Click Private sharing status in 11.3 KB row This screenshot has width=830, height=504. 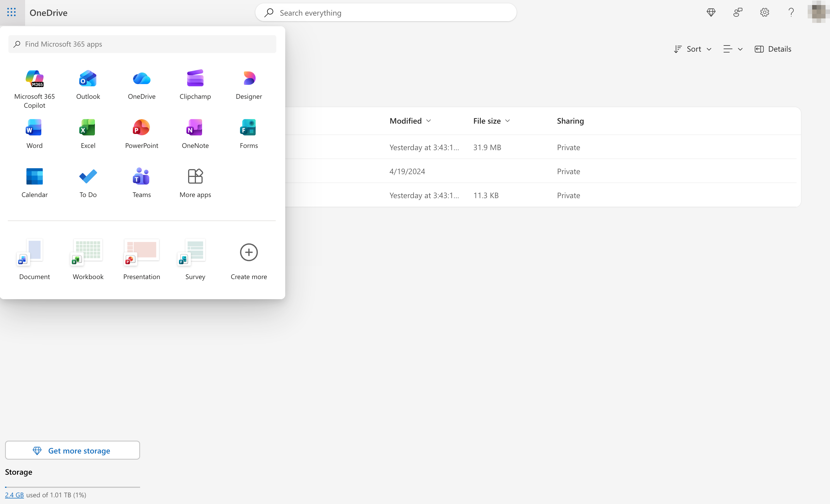[568, 195]
